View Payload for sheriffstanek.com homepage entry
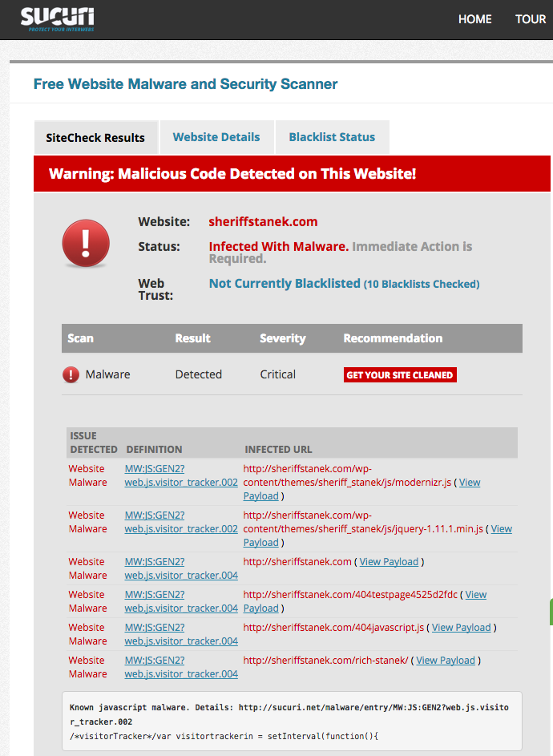The image size is (553, 756). [389, 562]
